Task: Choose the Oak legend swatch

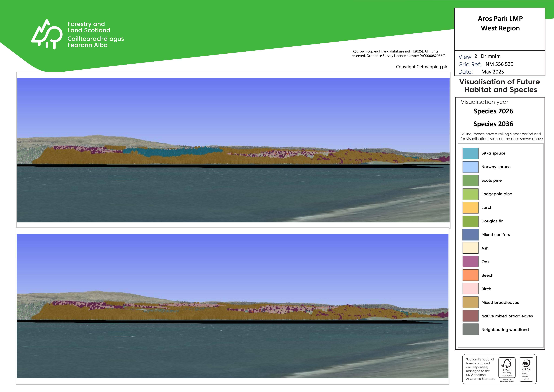Action: tap(470, 262)
